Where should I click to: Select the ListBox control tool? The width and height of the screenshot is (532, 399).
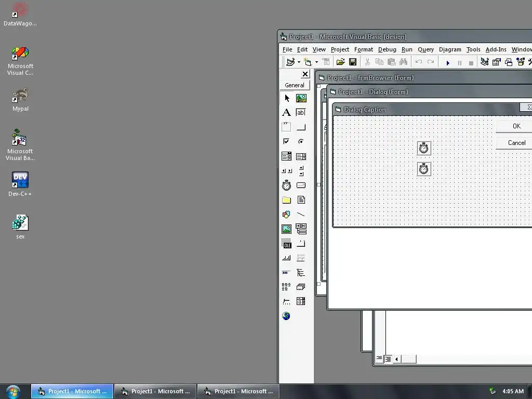coord(301,156)
